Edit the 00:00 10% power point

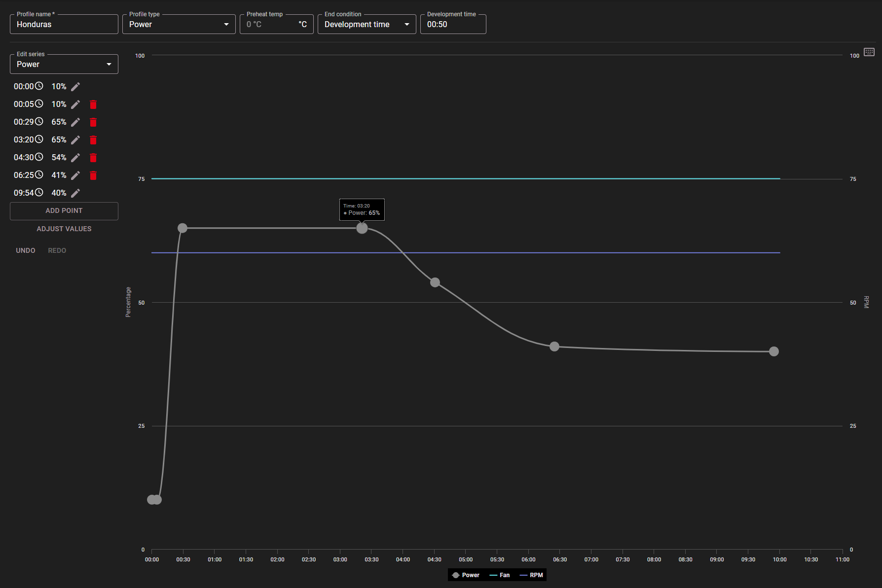point(75,87)
